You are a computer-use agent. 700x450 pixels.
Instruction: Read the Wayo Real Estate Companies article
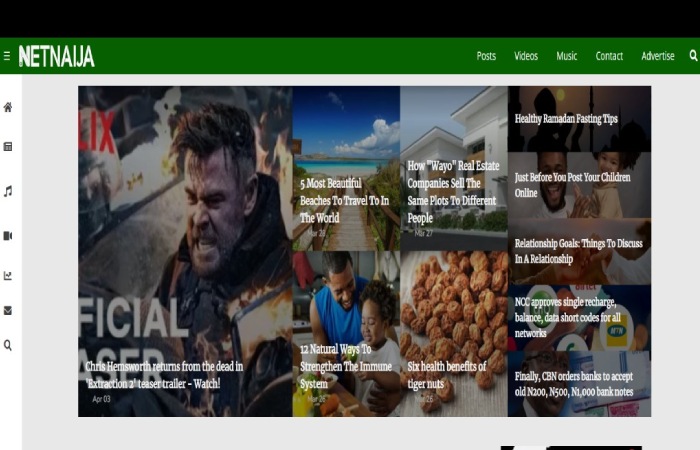(453, 192)
